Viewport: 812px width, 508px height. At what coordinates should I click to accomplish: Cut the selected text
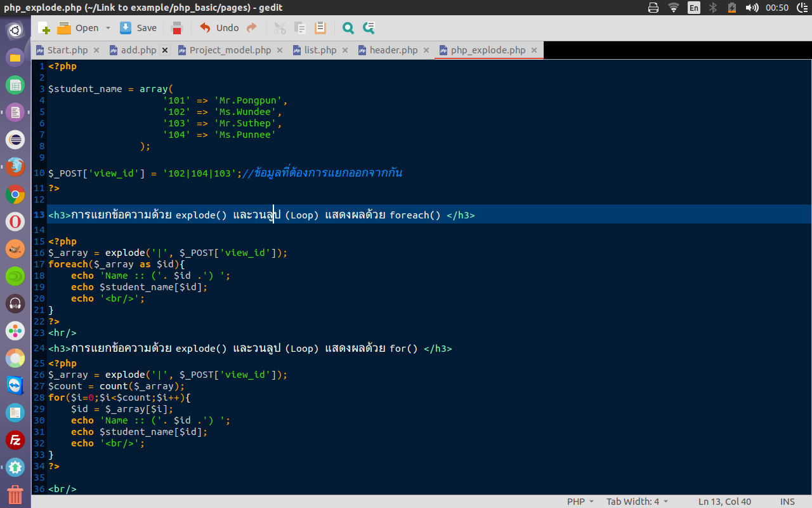279,27
